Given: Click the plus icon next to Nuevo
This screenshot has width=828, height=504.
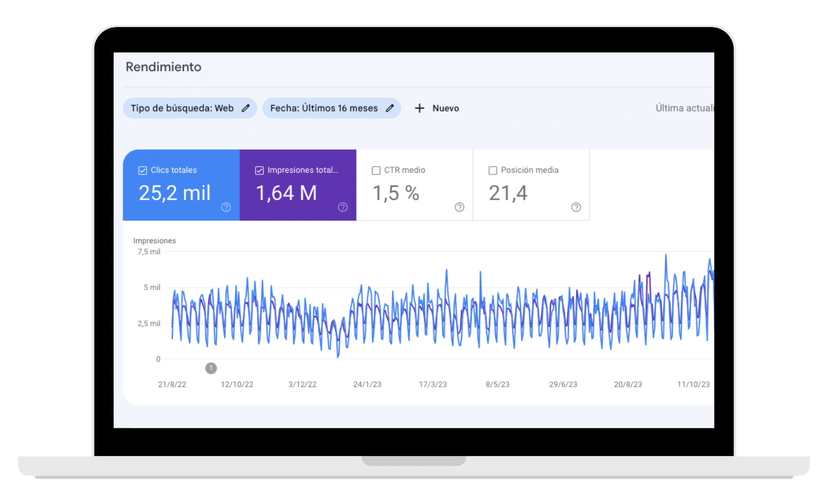Looking at the screenshot, I should coord(420,108).
